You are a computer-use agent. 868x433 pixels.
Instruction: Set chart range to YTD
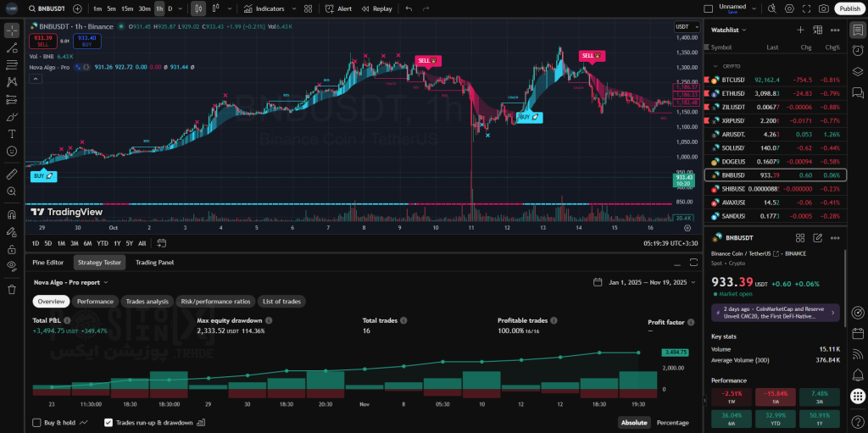point(103,243)
